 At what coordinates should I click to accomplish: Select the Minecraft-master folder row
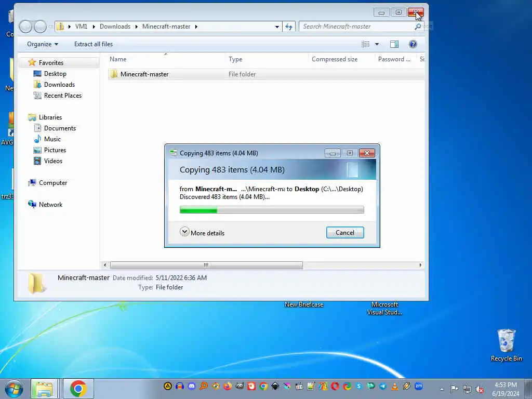[x=266, y=74]
